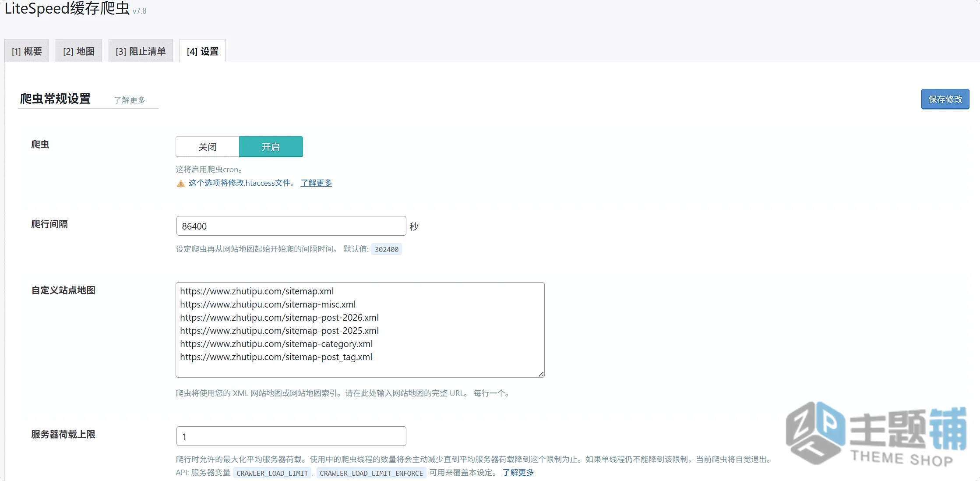Click the 服务器荷载上限 input field
980x481 pixels.
(291, 436)
